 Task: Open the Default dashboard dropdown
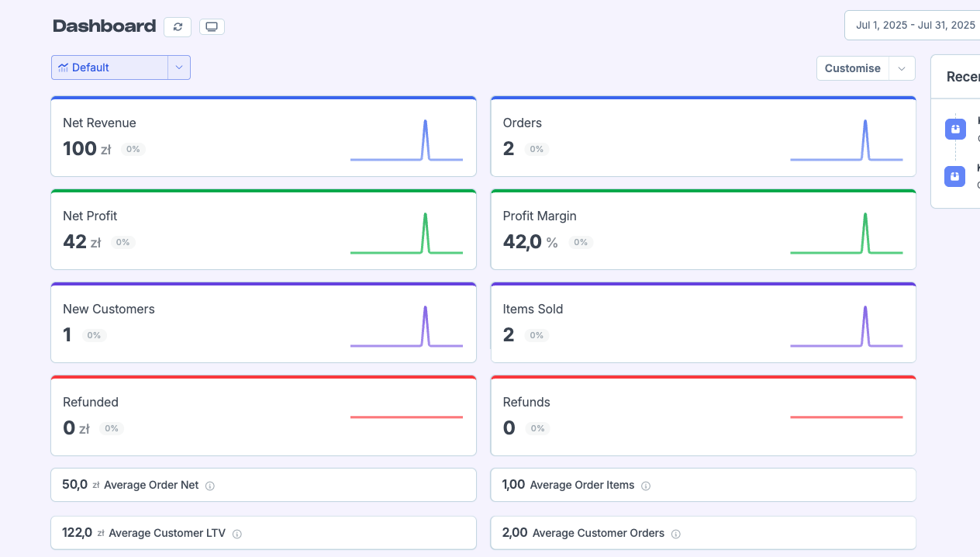click(121, 67)
